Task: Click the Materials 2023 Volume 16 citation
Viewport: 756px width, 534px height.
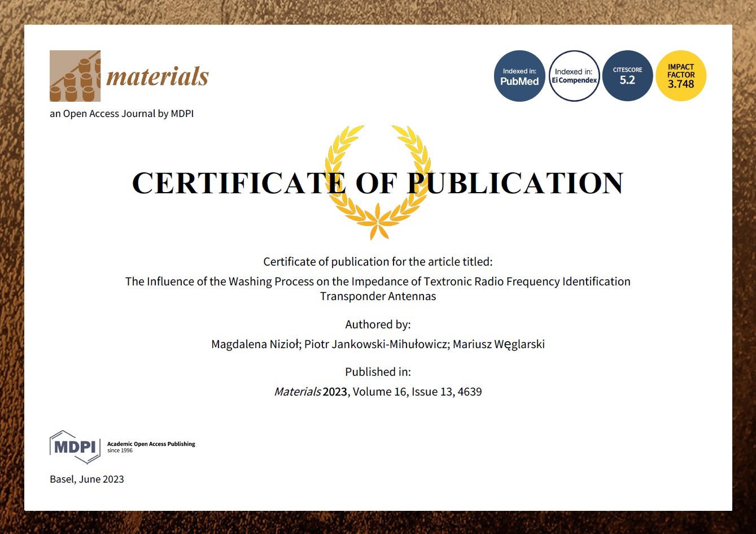Action: pyautogui.click(x=378, y=392)
